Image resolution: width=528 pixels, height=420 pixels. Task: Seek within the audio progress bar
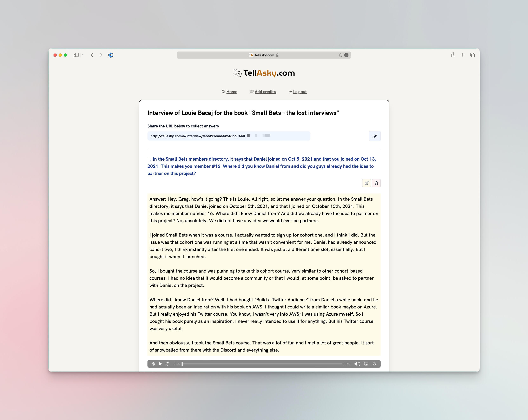click(x=262, y=364)
